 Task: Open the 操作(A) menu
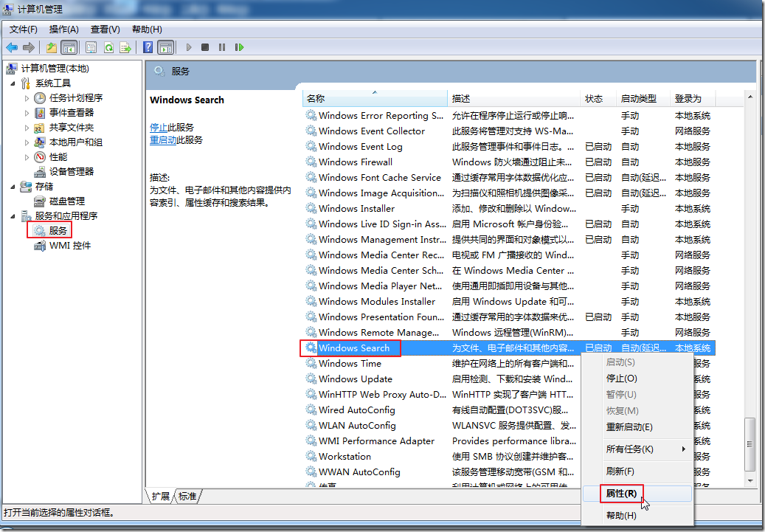click(x=64, y=30)
